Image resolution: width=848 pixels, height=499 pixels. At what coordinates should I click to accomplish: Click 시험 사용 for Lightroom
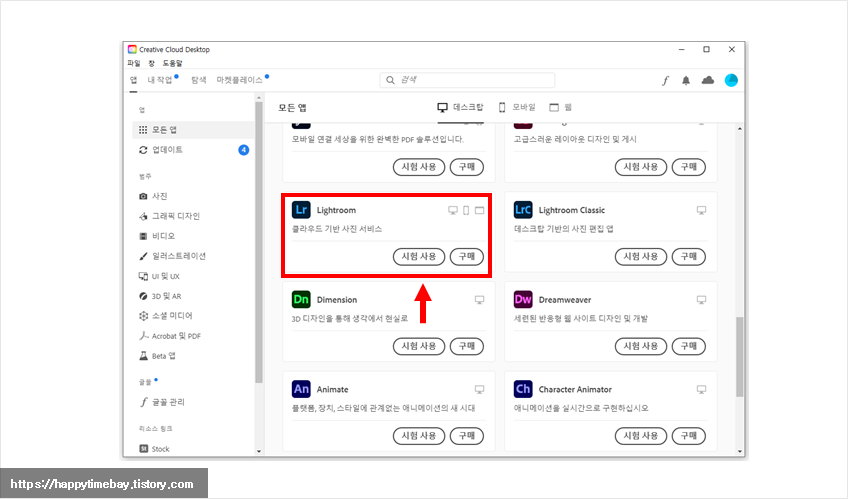(x=419, y=257)
